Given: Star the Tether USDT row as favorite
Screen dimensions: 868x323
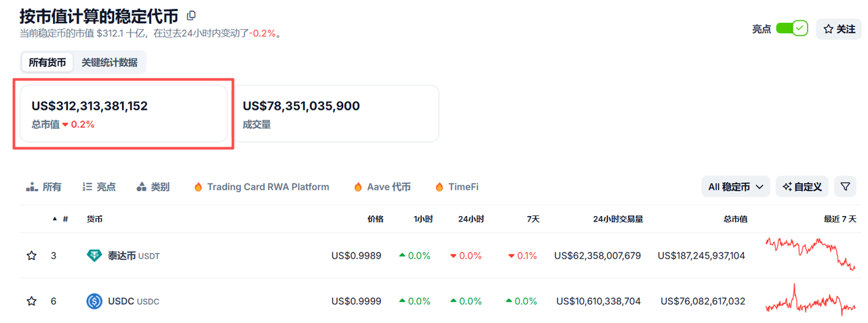Looking at the screenshot, I should (x=31, y=255).
